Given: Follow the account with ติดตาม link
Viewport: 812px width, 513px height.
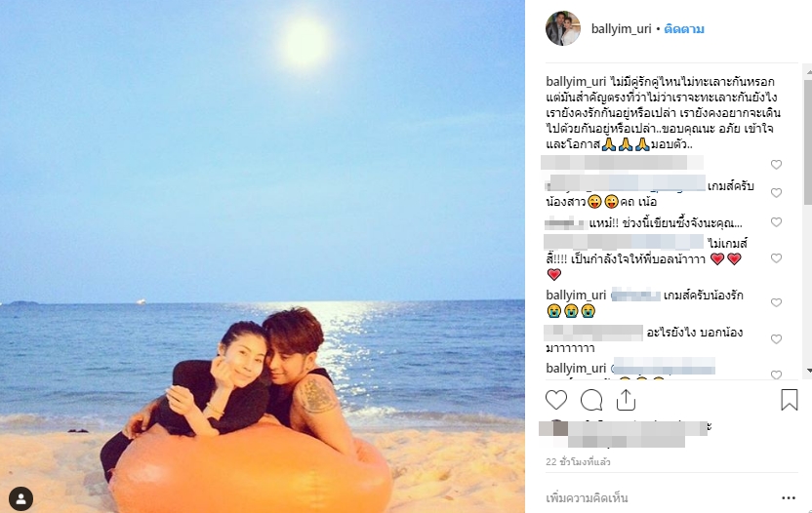Looking at the screenshot, I should pos(684,29).
